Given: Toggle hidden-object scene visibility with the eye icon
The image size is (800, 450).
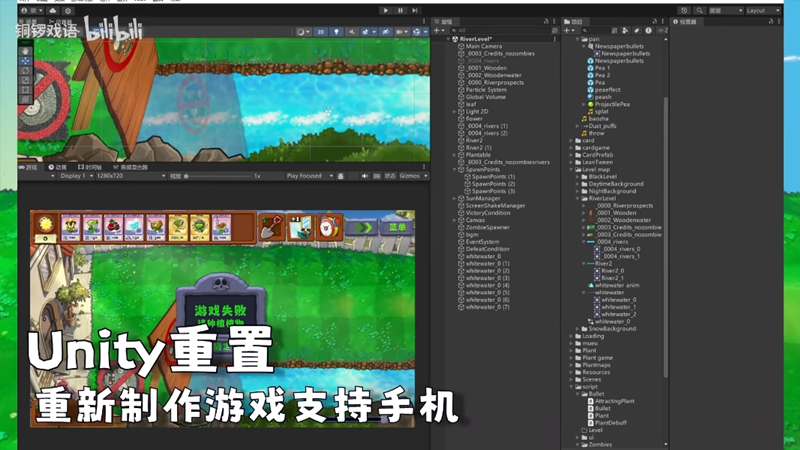Looking at the screenshot, I should pyautogui.click(x=386, y=32).
